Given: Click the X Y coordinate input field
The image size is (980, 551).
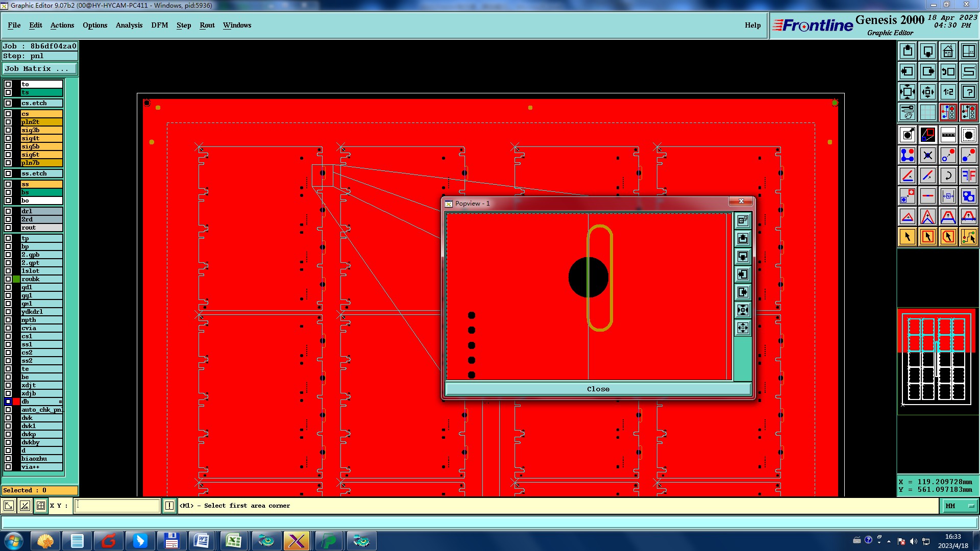Looking at the screenshot, I should click(x=117, y=506).
